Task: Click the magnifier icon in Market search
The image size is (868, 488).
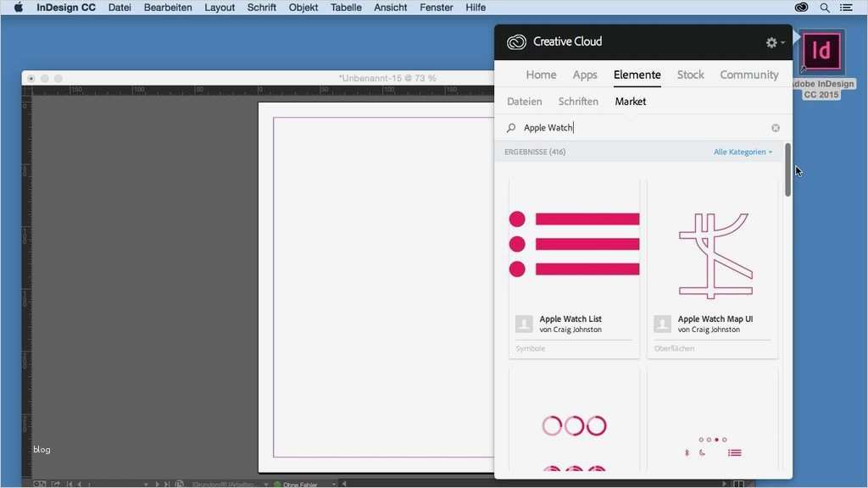Action: click(511, 128)
